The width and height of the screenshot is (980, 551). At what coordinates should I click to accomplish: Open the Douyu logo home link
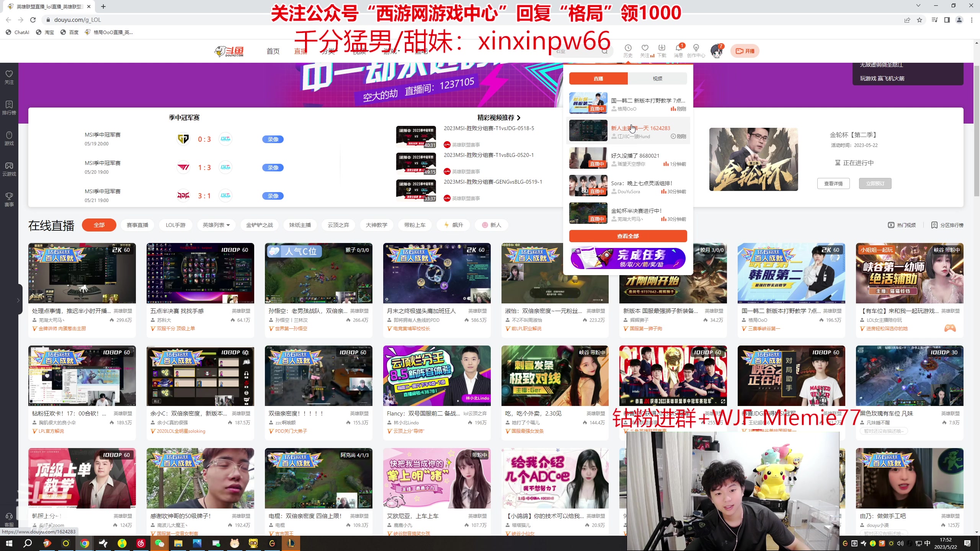coord(229,51)
